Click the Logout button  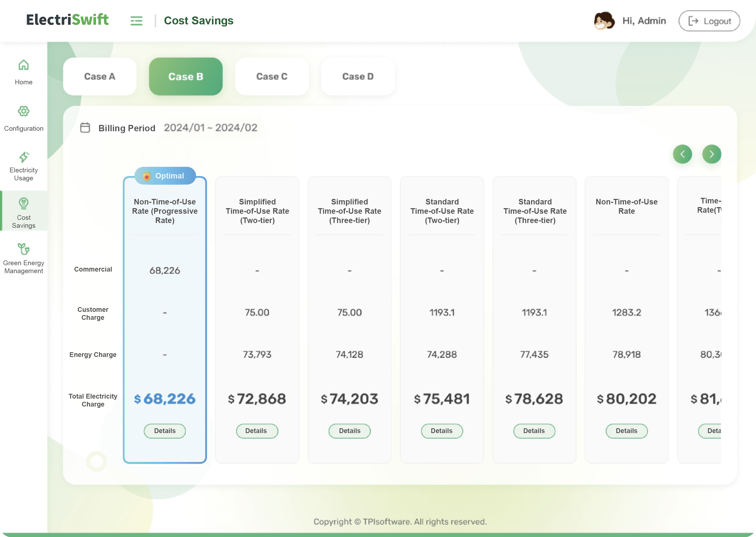709,21
